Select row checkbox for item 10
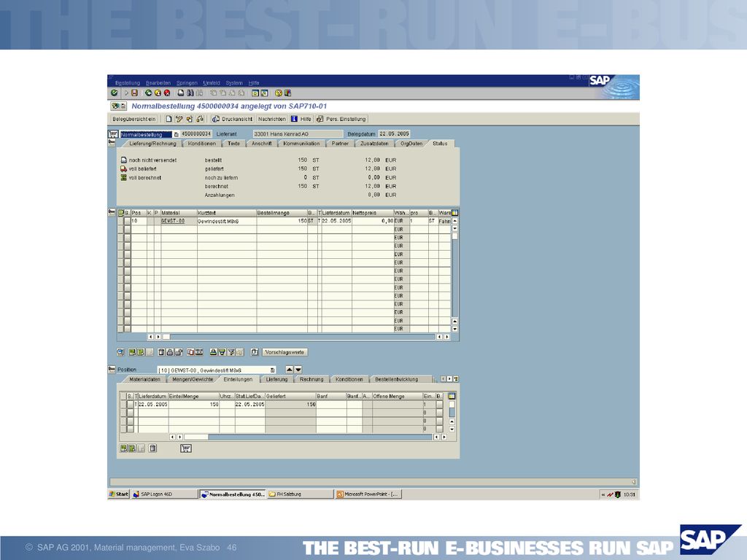Image resolution: width=747 pixels, height=560 pixels. tap(127, 222)
